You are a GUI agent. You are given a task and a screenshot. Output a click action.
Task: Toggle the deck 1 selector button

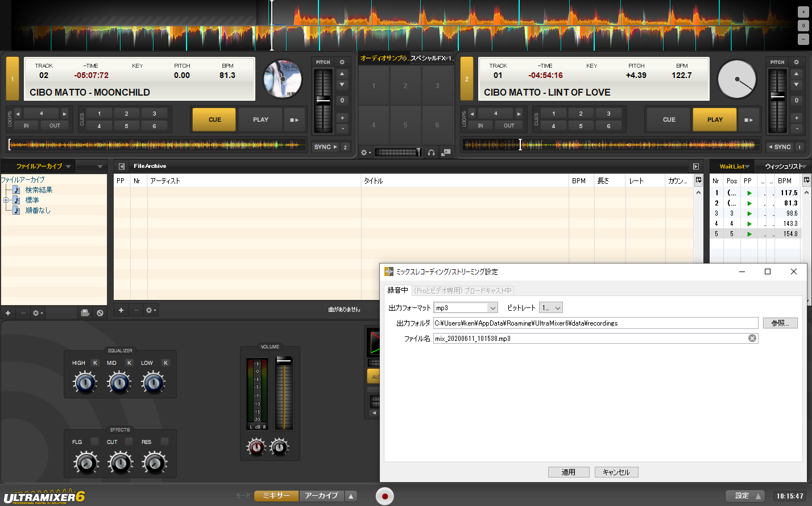(12, 79)
